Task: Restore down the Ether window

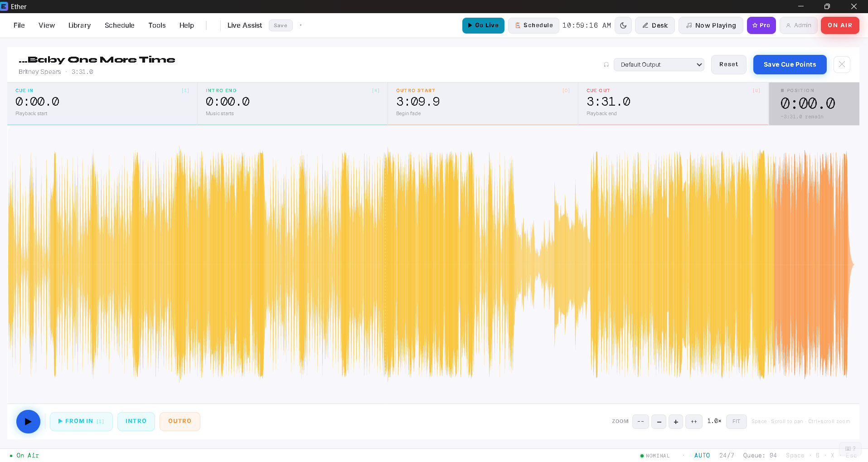Action: pos(827,6)
